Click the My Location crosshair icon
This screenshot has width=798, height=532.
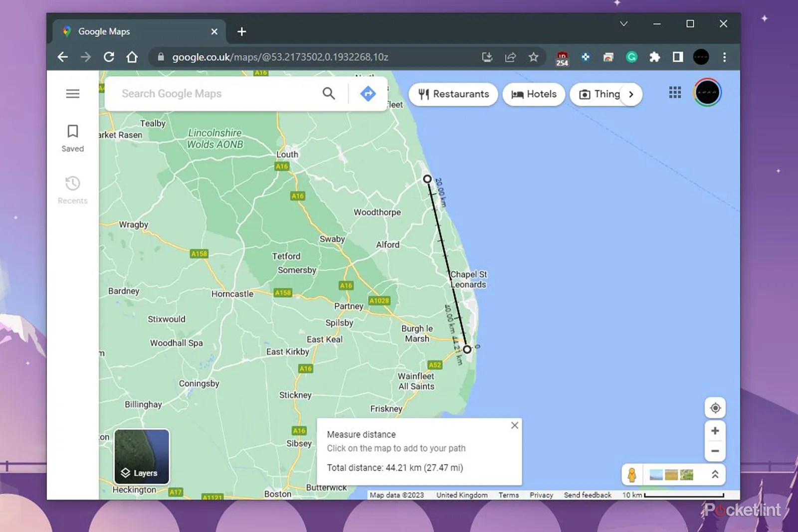(715, 408)
